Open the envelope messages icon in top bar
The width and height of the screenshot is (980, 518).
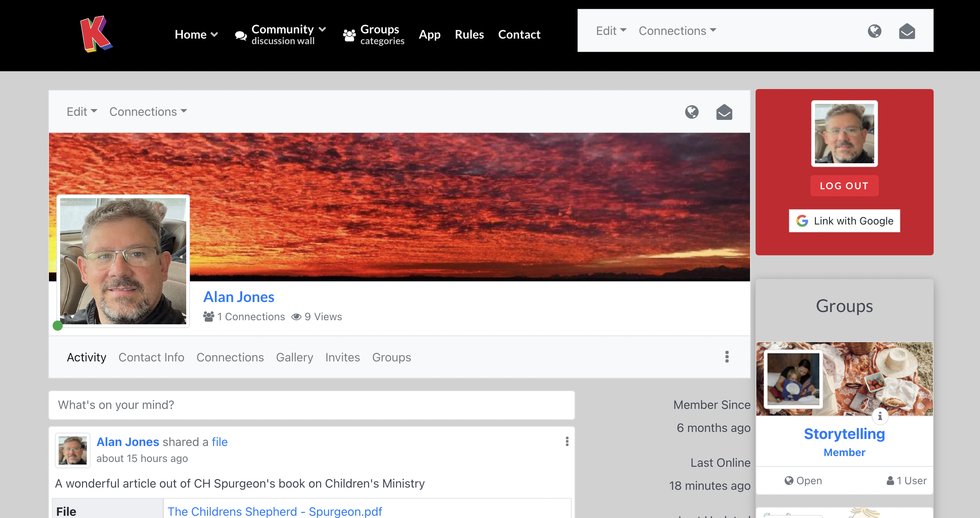point(907,31)
